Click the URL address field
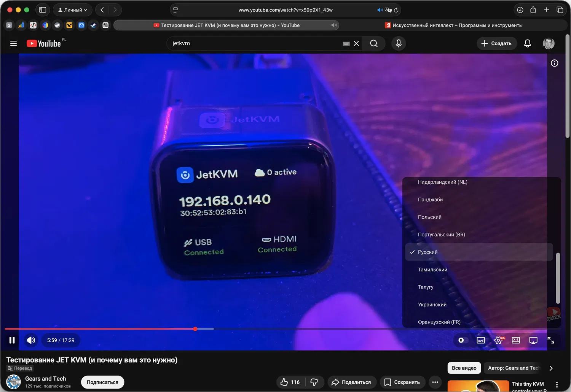The image size is (571, 392). click(x=285, y=10)
